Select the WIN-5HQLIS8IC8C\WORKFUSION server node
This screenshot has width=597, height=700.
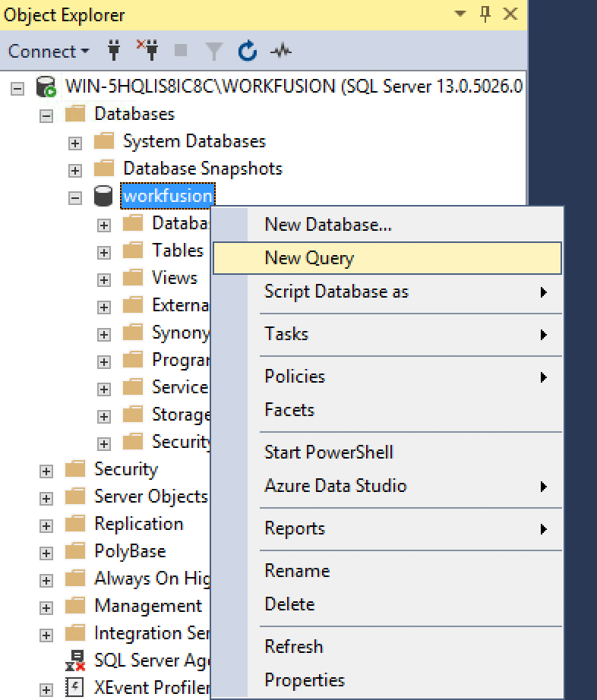[x=294, y=86]
